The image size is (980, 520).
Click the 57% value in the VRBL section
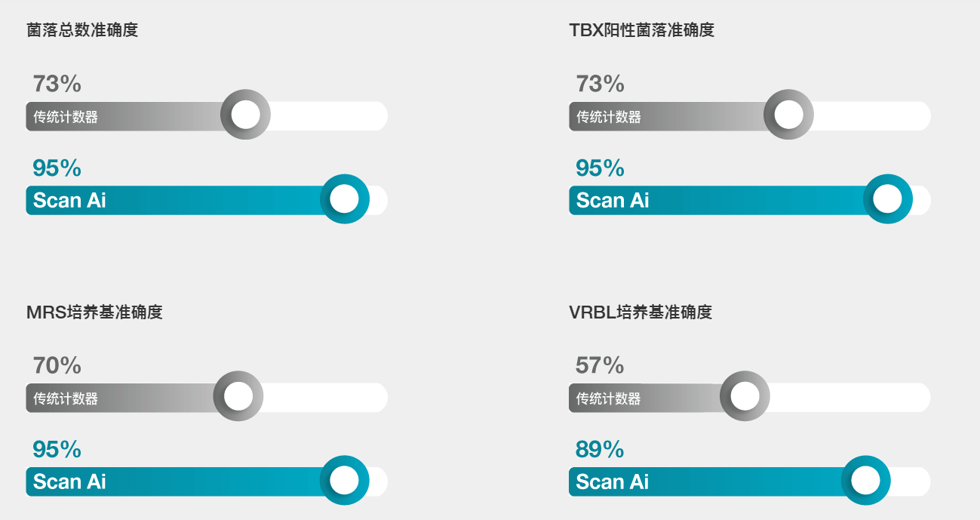coord(600,366)
